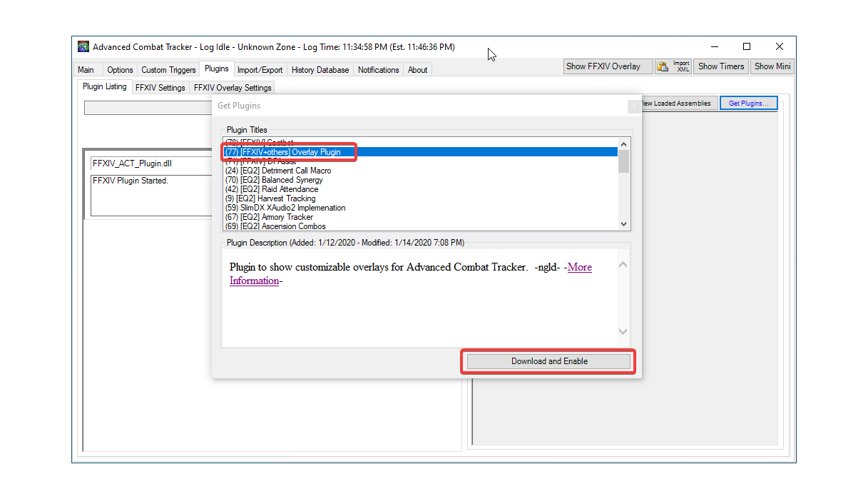The width and height of the screenshot is (868, 499).
Task: Click the FFXIV Plugin Started status text
Action: [131, 181]
